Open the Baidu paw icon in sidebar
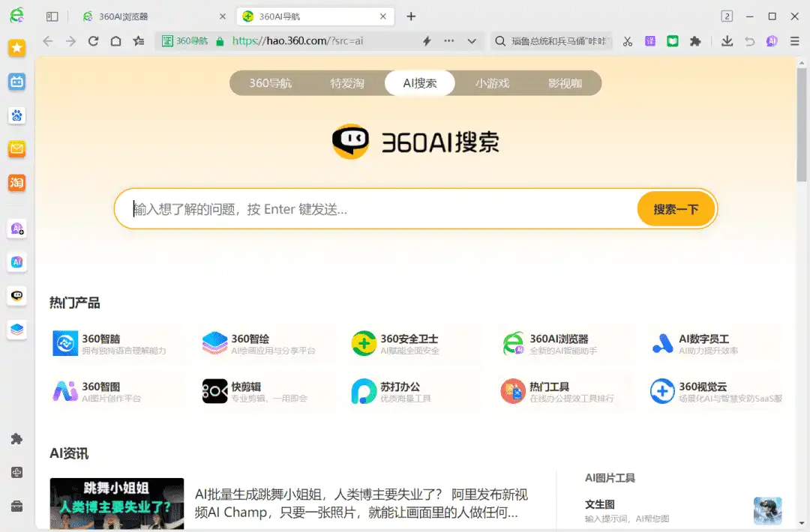810x532 pixels. tap(17, 115)
